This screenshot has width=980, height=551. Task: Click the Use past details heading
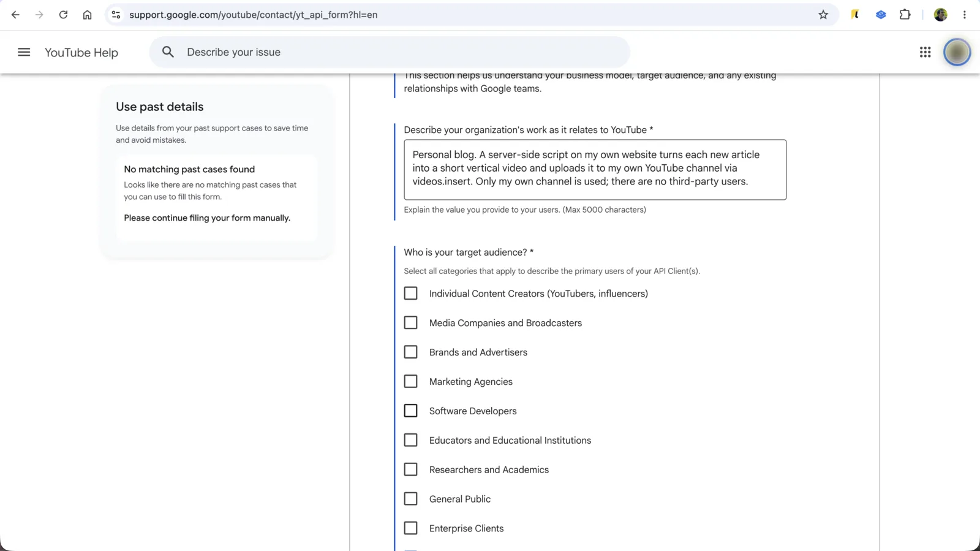[160, 107]
